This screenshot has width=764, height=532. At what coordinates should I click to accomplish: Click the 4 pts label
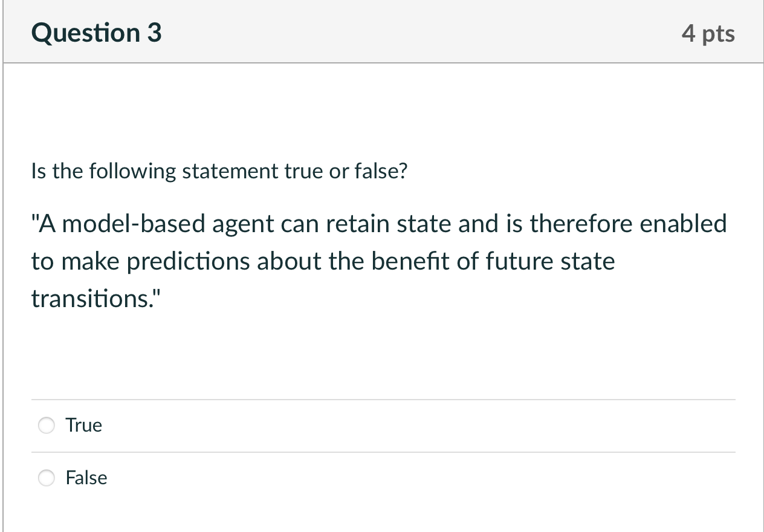[x=708, y=34]
